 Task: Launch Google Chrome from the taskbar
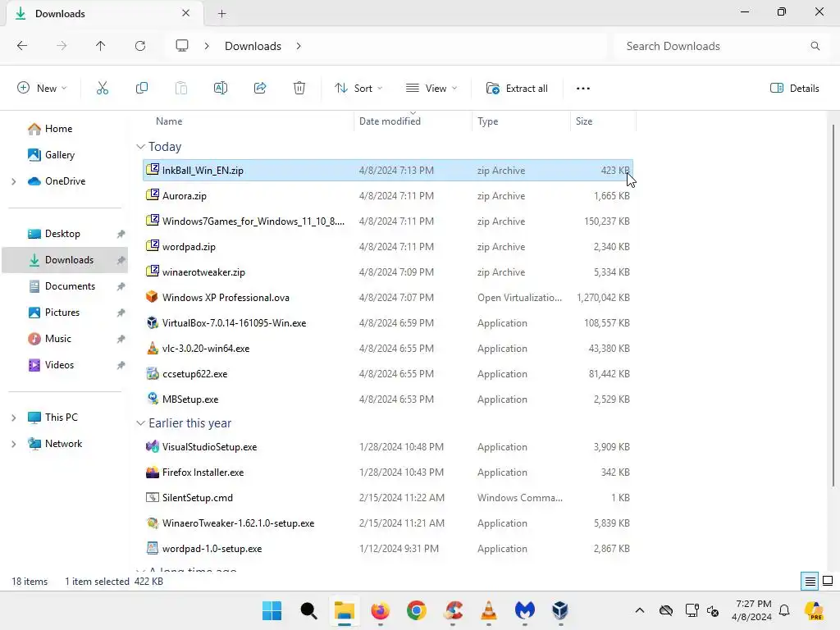(417, 610)
